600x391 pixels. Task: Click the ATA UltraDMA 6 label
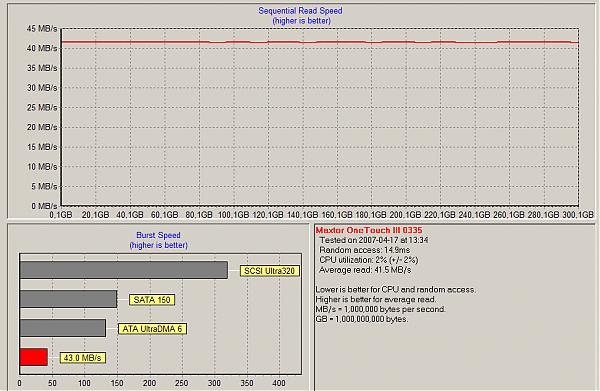[x=152, y=329]
